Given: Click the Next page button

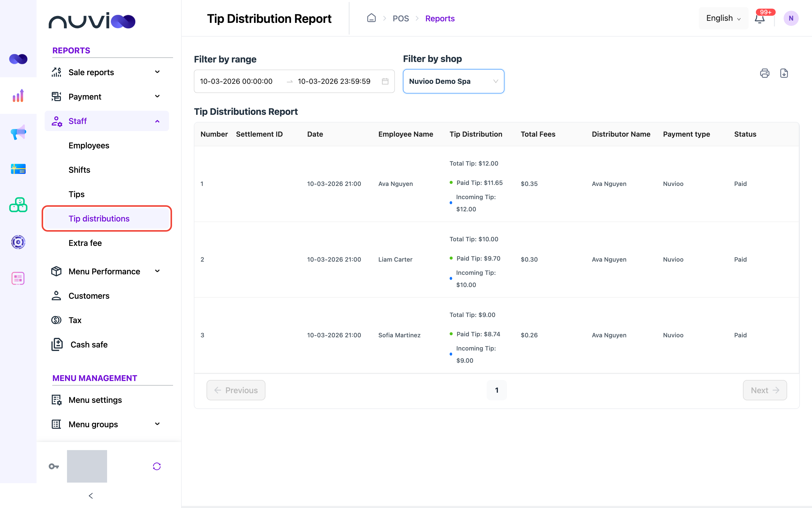Looking at the screenshot, I should [765, 390].
